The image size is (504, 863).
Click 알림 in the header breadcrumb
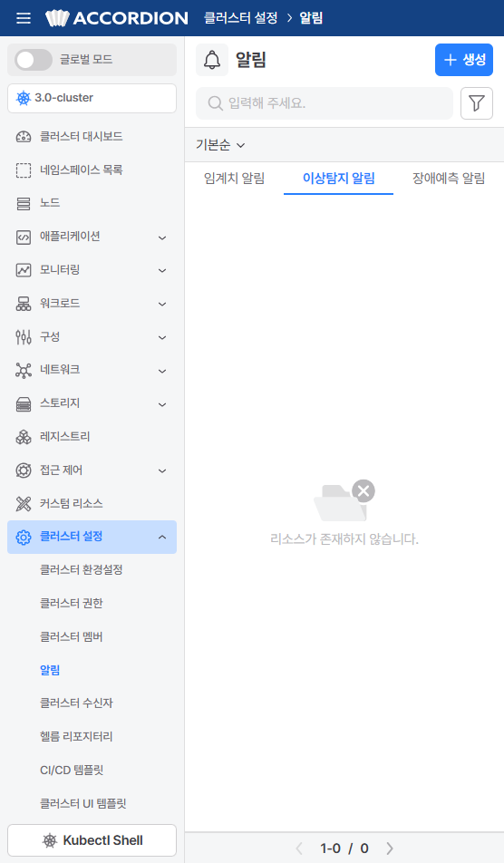311,18
